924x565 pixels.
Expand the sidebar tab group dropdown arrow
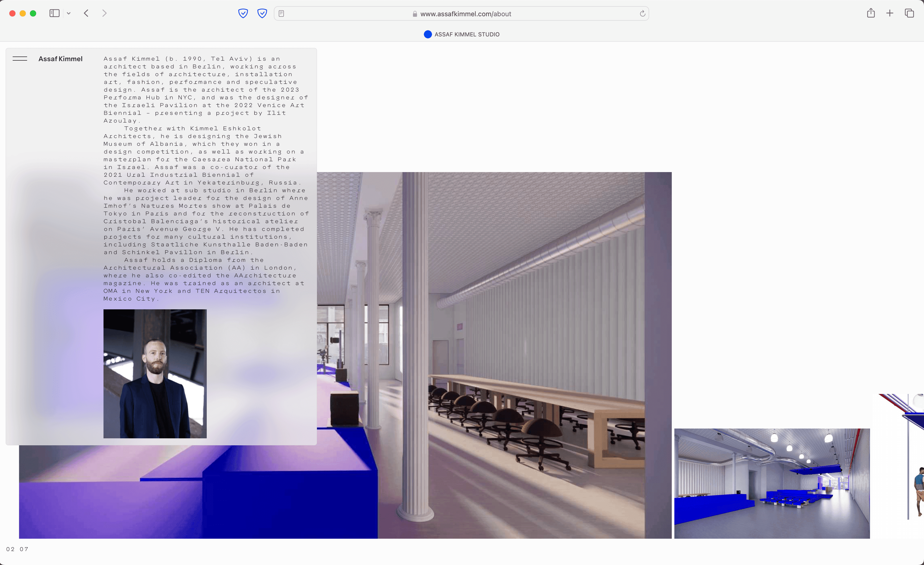point(69,13)
